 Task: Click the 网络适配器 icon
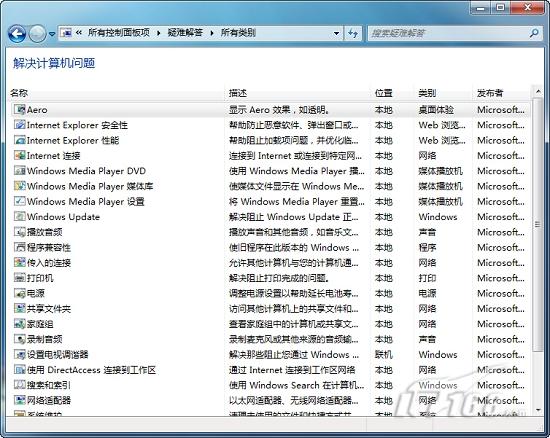tap(20, 400)
